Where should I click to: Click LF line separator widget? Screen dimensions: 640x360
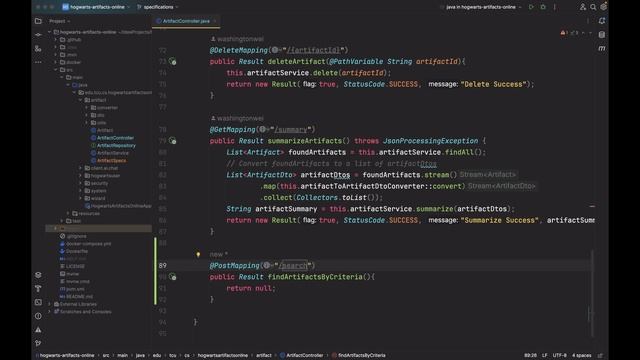(x=544, y=356)
